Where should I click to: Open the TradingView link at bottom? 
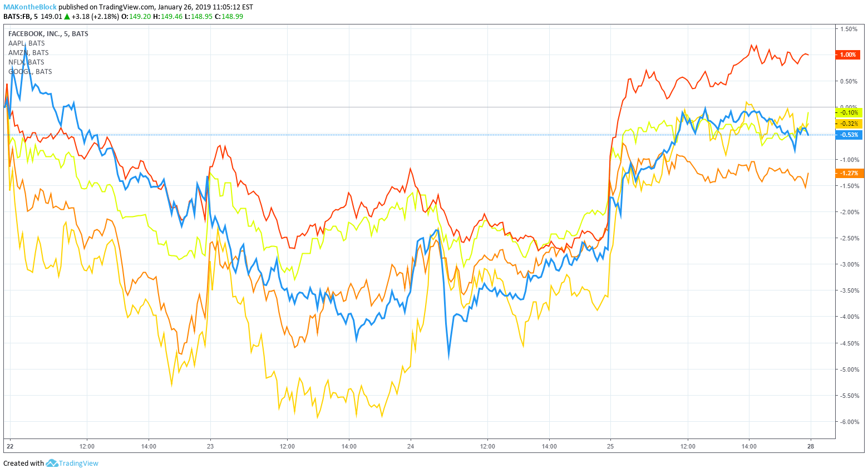coord(78,463)
